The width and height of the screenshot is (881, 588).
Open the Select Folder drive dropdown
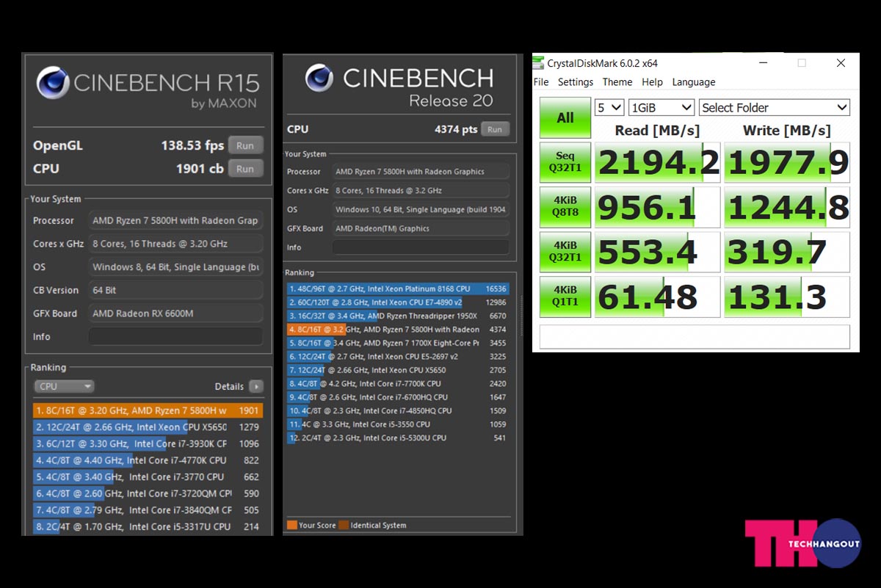(775, 107)
